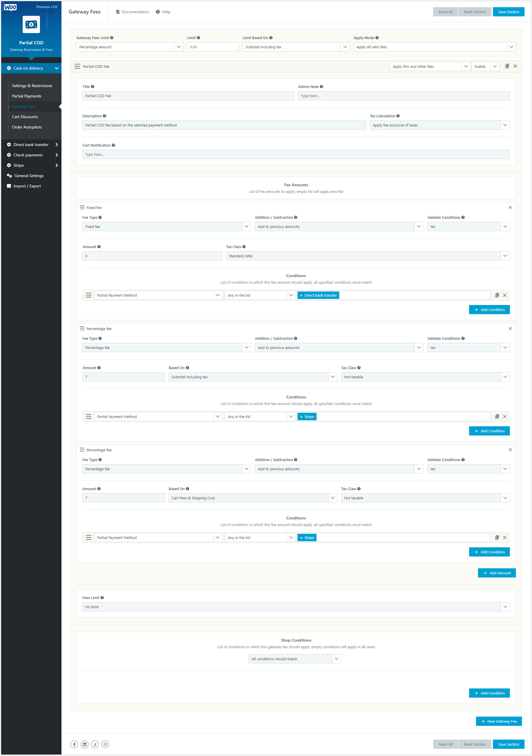Select Partial Payments in the sidebar

(x=27, y=96)
